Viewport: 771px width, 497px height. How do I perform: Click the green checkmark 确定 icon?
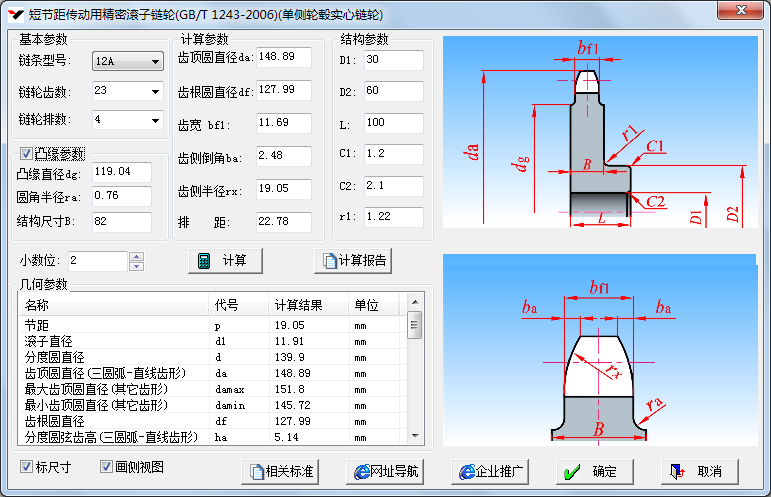pos(570,471)
